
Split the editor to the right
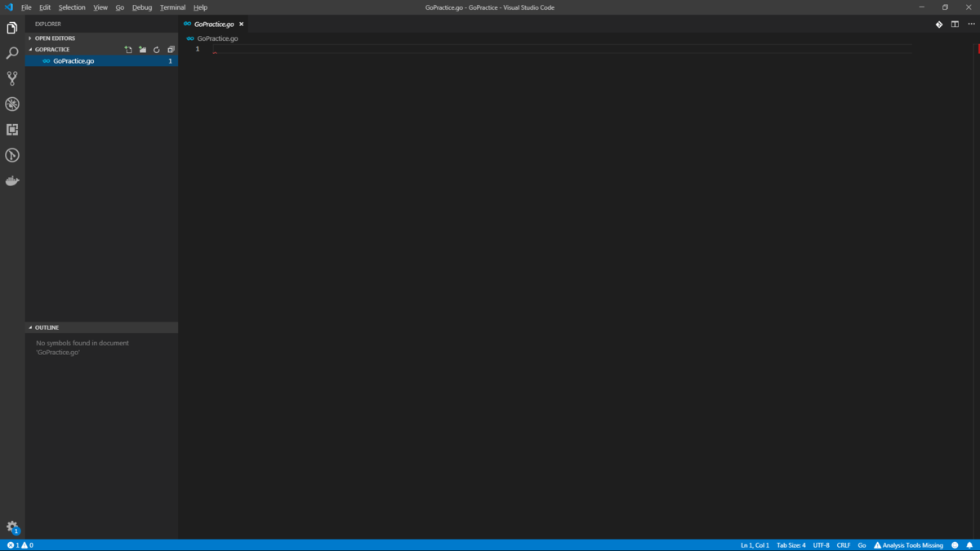[955, 24]
